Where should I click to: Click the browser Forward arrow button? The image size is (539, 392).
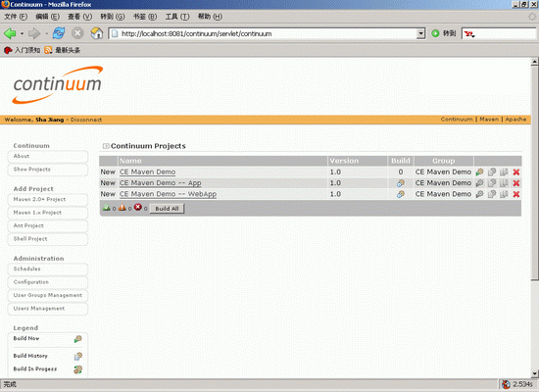coord(34,33)
